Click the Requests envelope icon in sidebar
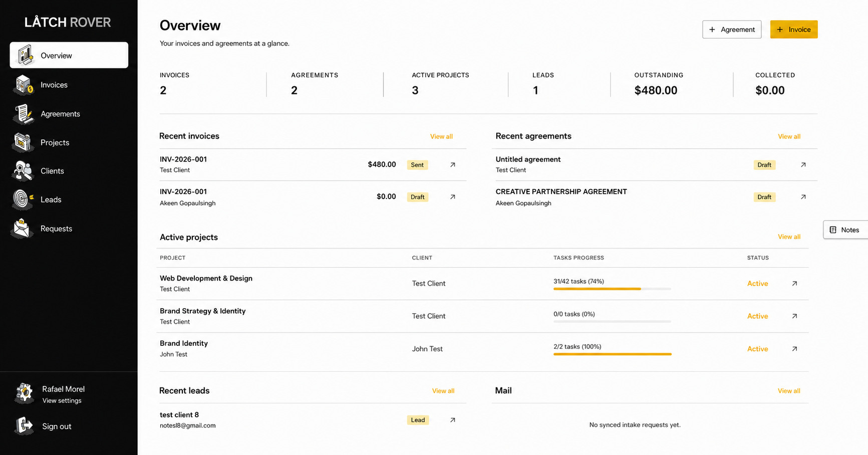The width and height of the screenshot is (868, 455). pyautogui.click(x=23, y=229)
